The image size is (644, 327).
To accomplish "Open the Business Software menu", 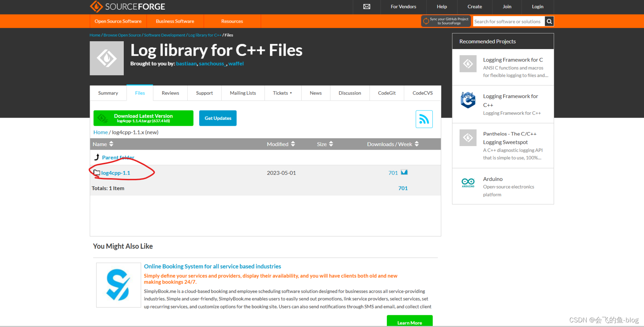I will 175,21.
